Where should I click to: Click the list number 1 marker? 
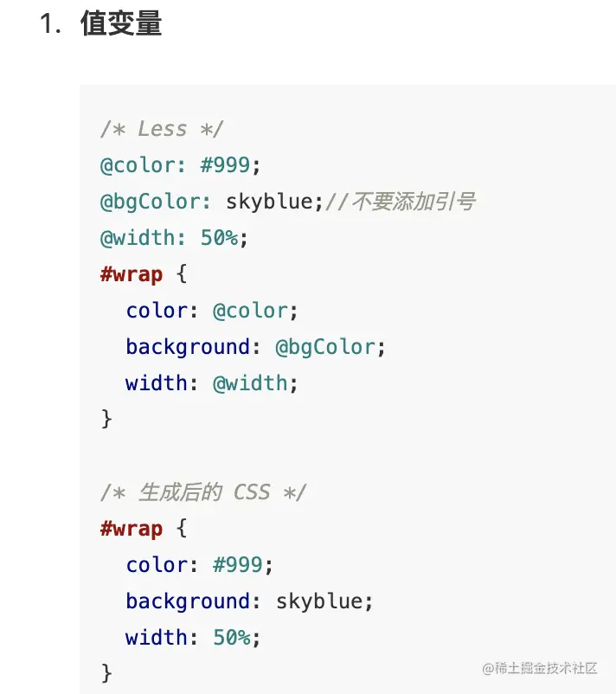tap(50, 23)
